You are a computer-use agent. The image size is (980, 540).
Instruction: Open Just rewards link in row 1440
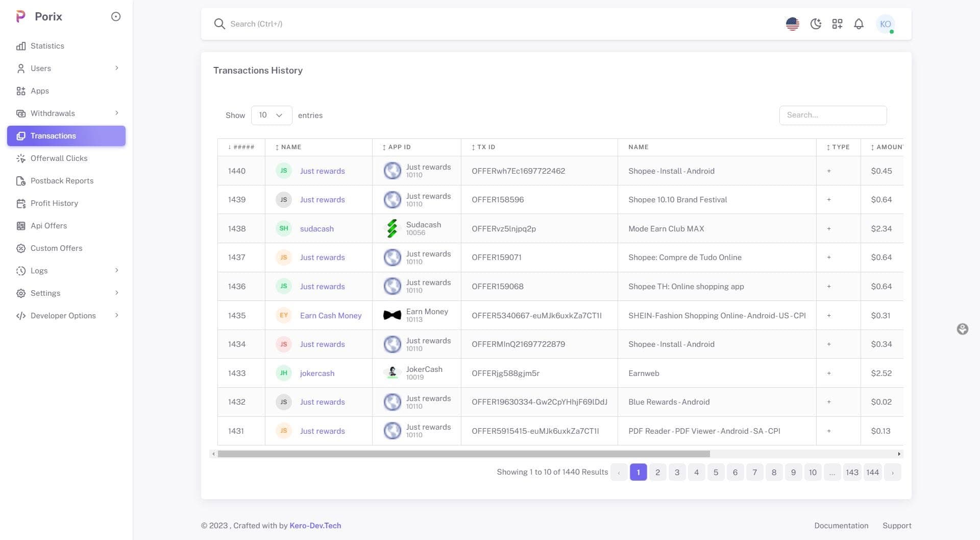(322, 171)
